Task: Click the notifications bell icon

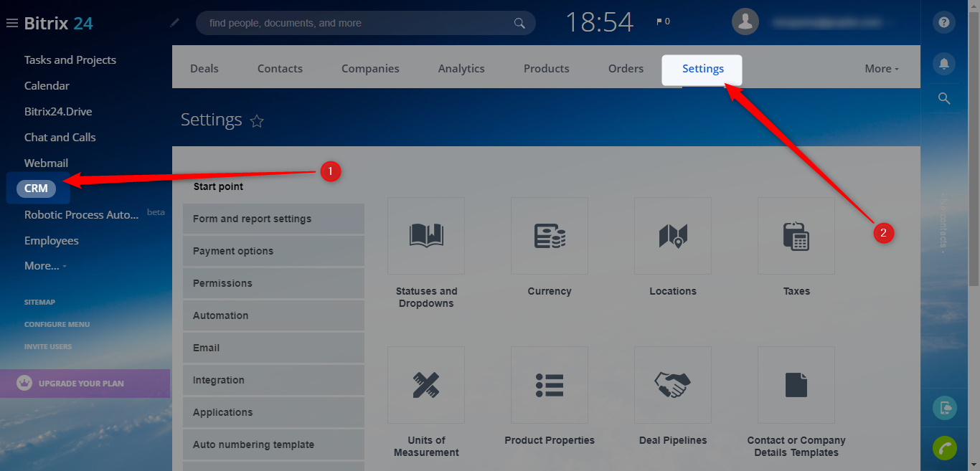Action: (x=944, y=64)
